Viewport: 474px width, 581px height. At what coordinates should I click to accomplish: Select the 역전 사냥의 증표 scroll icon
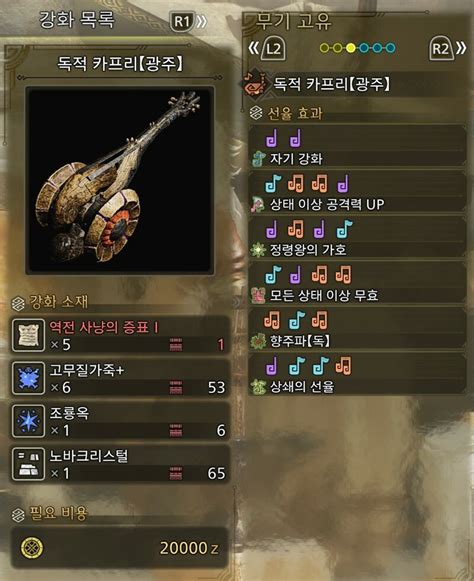coord(28,335)
